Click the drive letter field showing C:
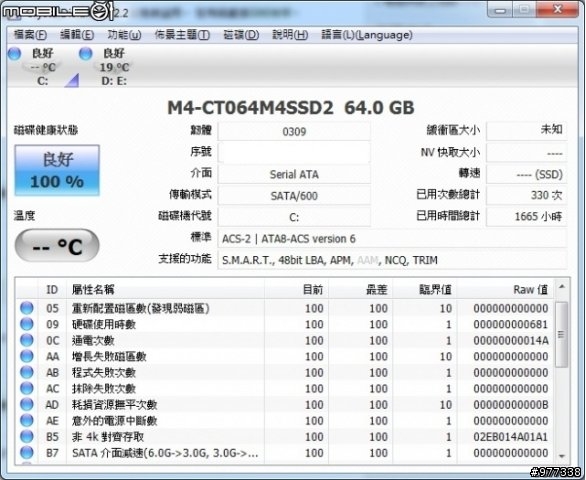 click(294, 217)
